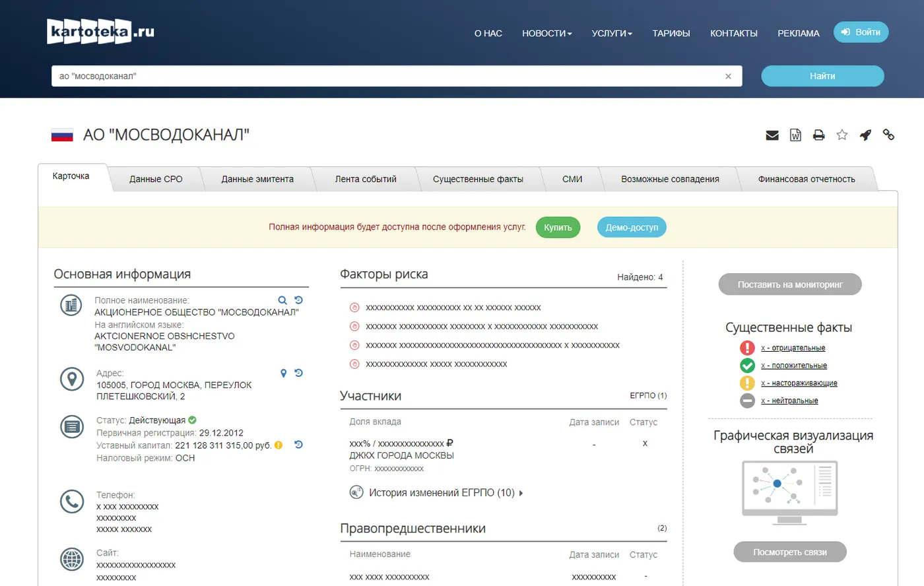Click the ЕГРПО (1) link in Участники

point(648,396)
